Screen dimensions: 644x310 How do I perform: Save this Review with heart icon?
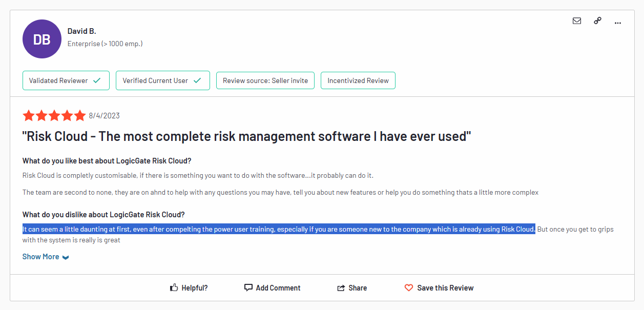tap(409, 288)
